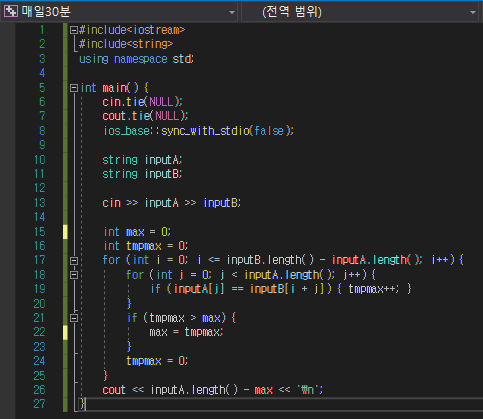Click the yellow change marker at line 15

pos(65,232)
